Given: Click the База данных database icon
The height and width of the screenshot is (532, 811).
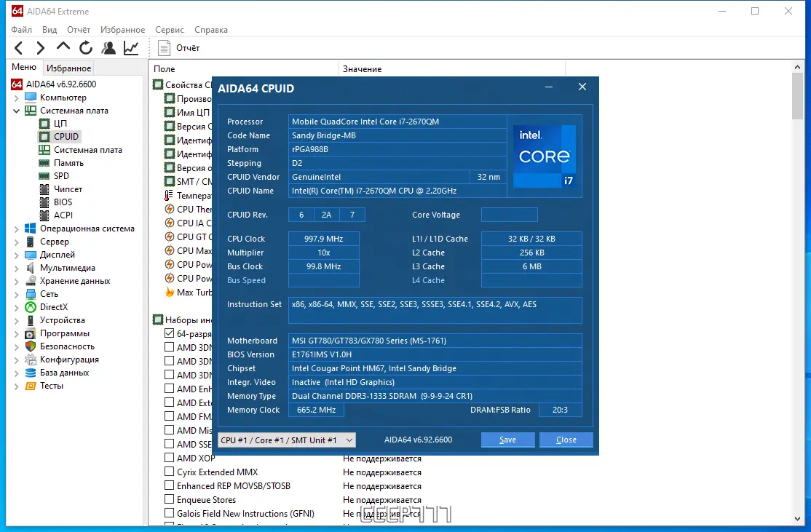Looking at the screenshot, I should (31, 372).
